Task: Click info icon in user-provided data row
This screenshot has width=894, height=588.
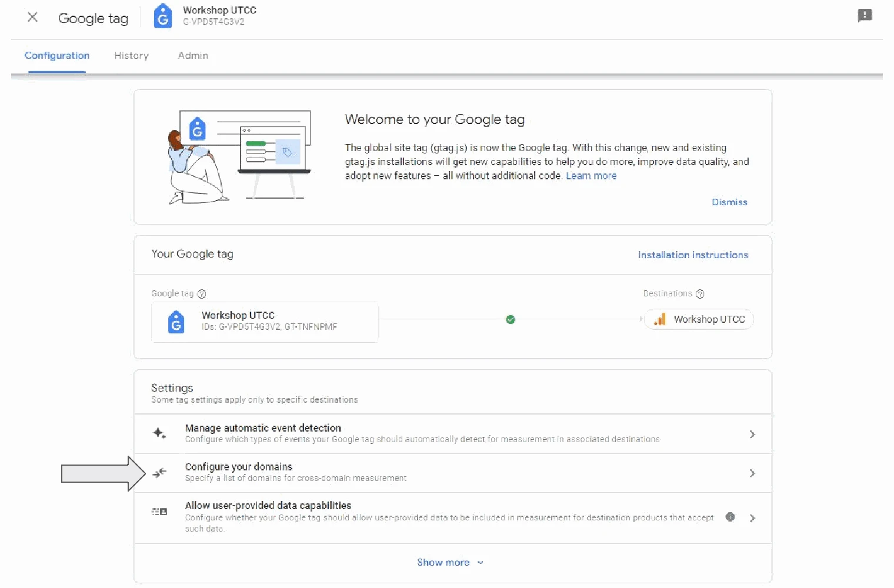Action: [730, 517]
